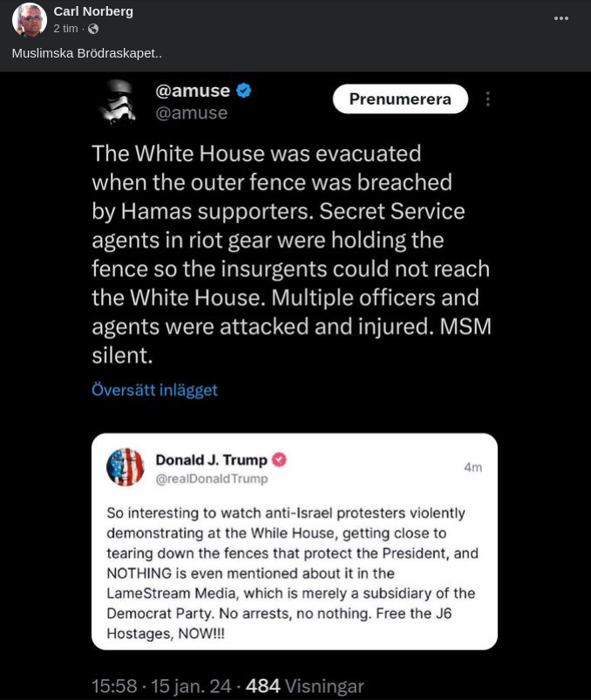Click the '4m' timestamp in quoted post

[x=472, y=467]
